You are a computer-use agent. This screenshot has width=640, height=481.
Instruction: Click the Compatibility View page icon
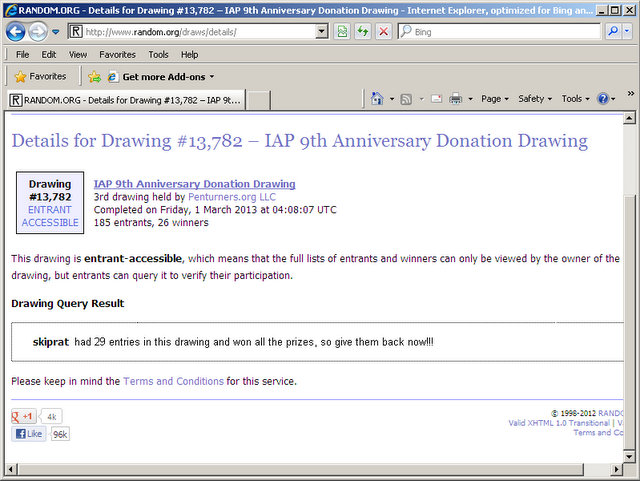click(x=342, y=32)
